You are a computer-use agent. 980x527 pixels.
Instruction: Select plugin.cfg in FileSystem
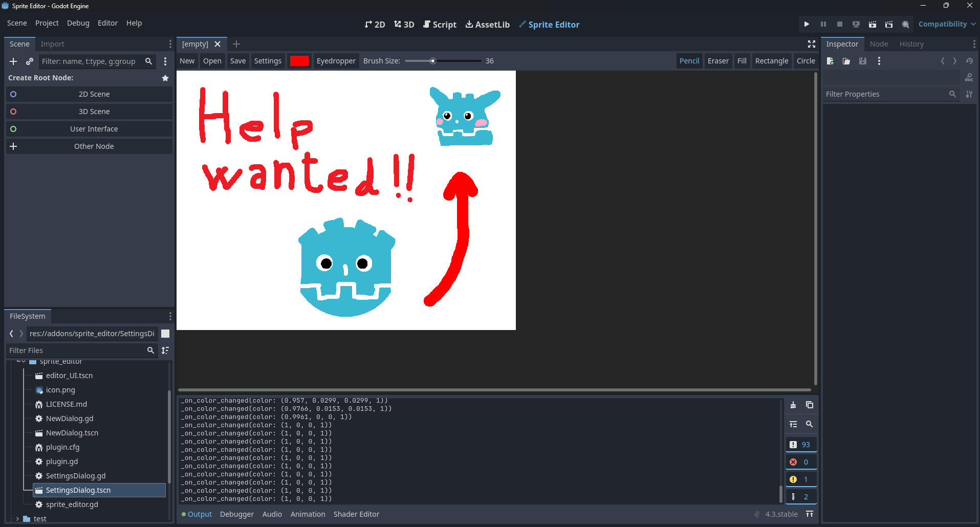[x=62, y=447]
